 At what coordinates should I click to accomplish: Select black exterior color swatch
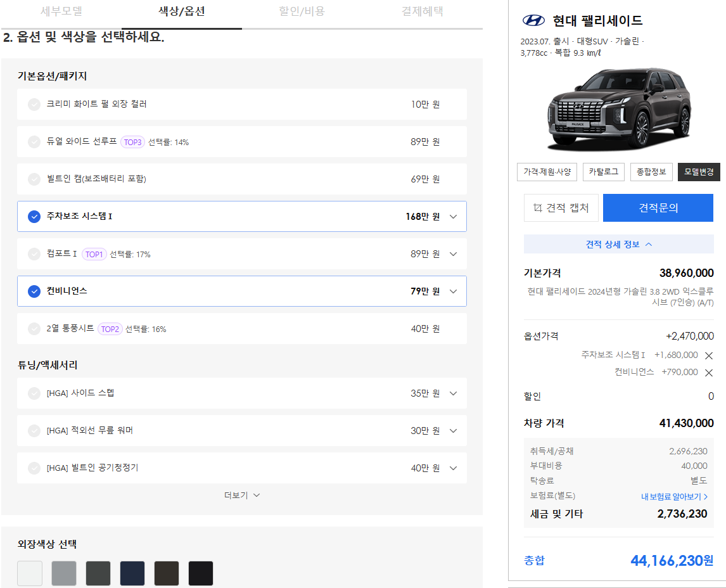tap(201, 573)
